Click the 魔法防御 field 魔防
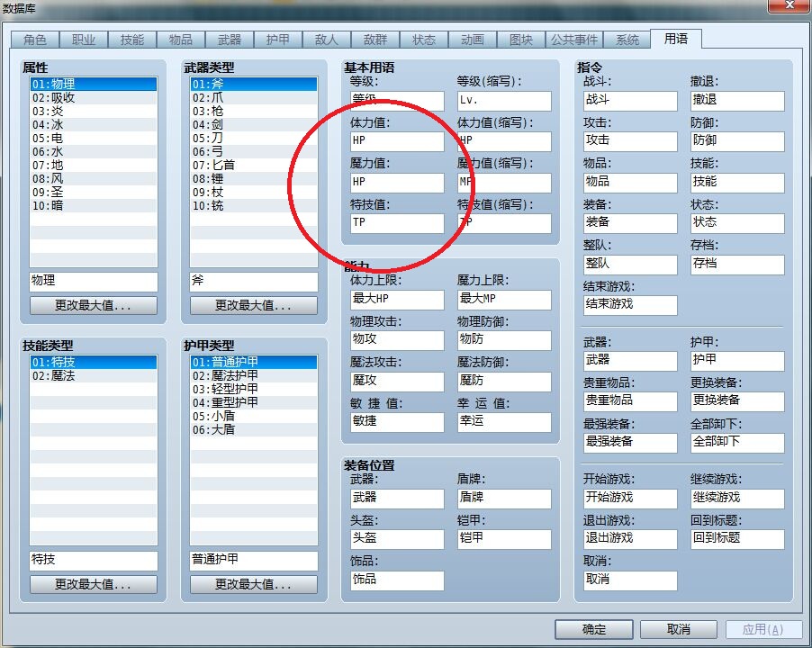 click(x=504, y=382)
